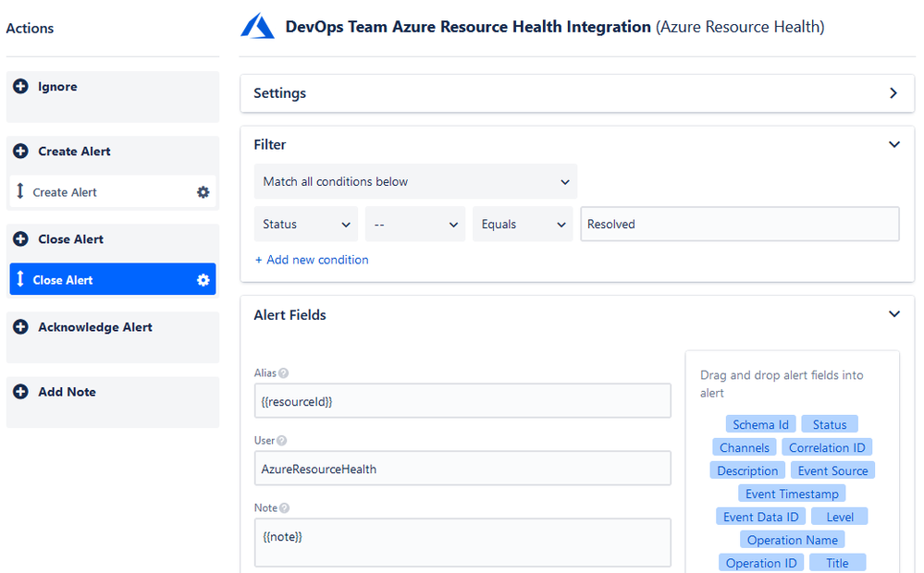Click the plus icon beside Close Alert heading
This screenshot has height=573, width=924.
(x=20, y=239)
